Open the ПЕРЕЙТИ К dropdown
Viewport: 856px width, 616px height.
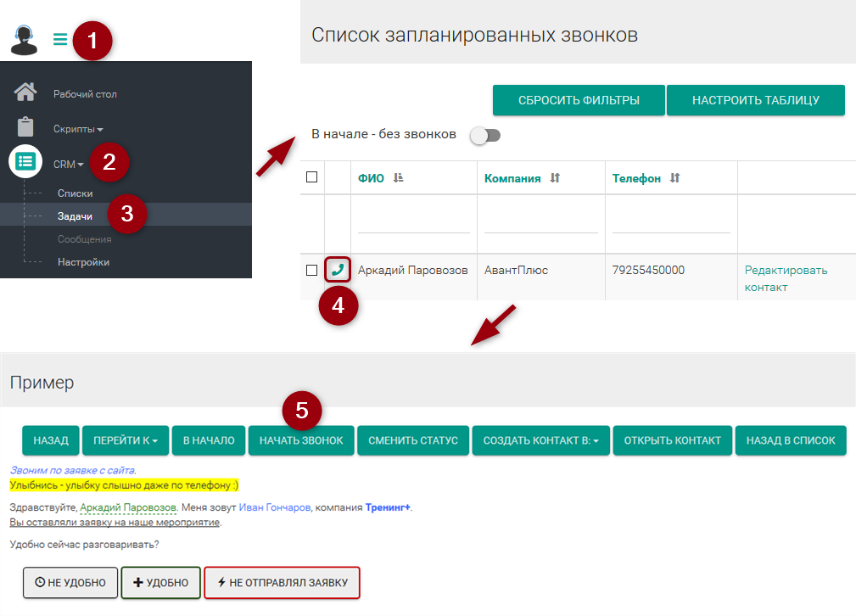[126, 440]
